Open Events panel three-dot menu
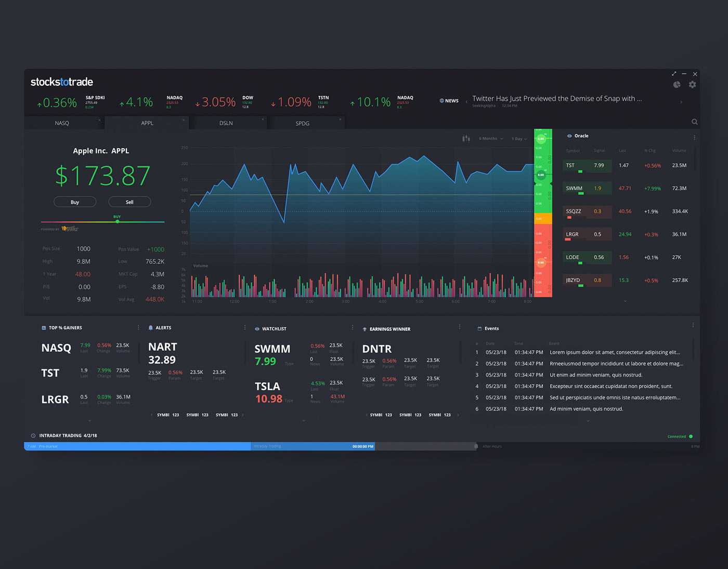728x569 pixels. tap(693, 325)
